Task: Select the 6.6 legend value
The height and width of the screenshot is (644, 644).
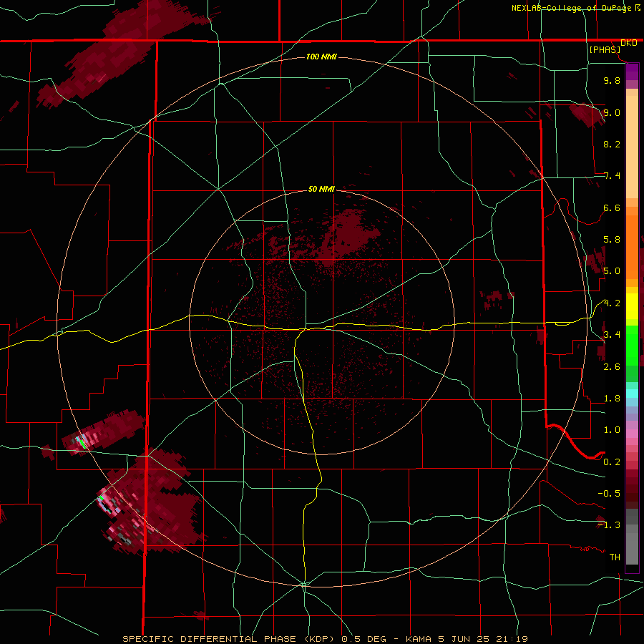Action: tap(612, 208)
